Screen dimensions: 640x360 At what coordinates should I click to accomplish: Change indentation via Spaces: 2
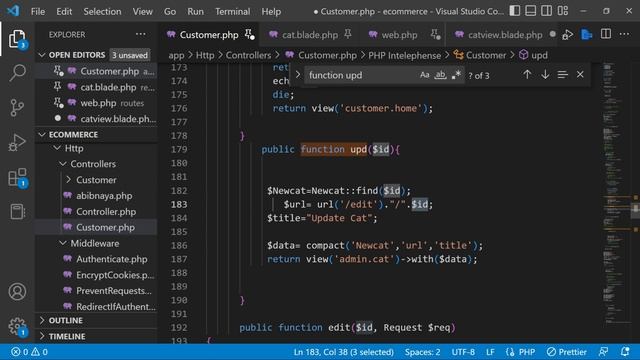422,352
